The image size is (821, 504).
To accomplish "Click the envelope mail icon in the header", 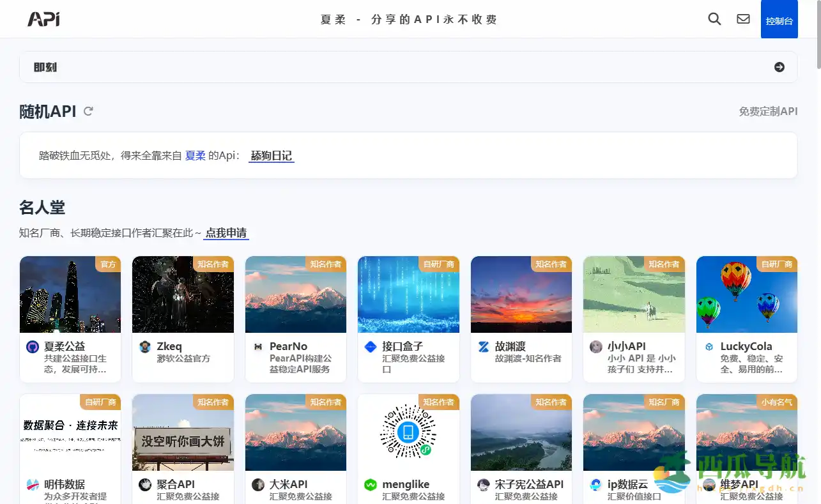I will 743,19.
